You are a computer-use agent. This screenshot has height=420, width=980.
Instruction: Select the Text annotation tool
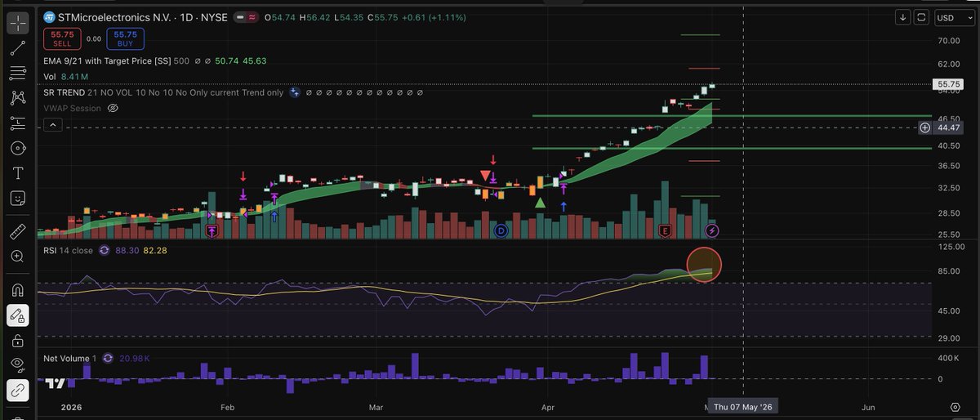pos(17,173)
